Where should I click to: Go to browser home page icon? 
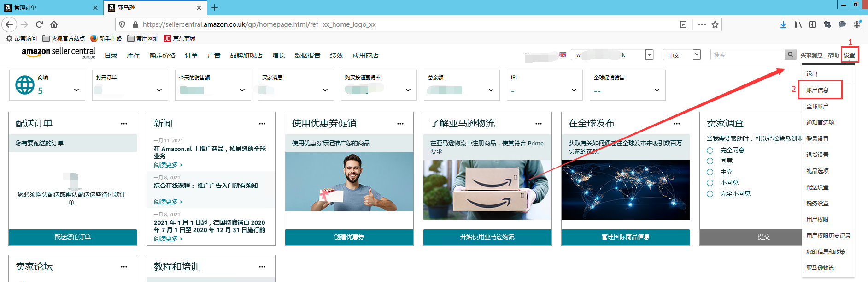click(54, 24)
